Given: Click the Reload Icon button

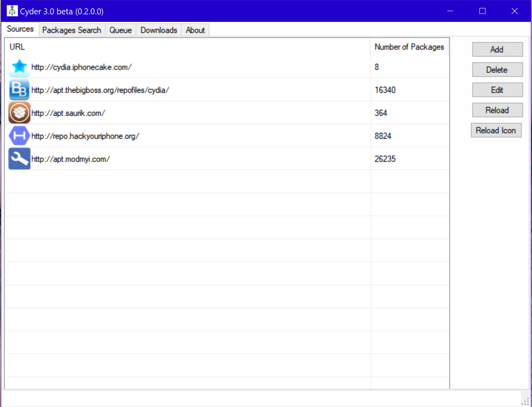Looking at the screenshot, I should click(x=496, y=130).
